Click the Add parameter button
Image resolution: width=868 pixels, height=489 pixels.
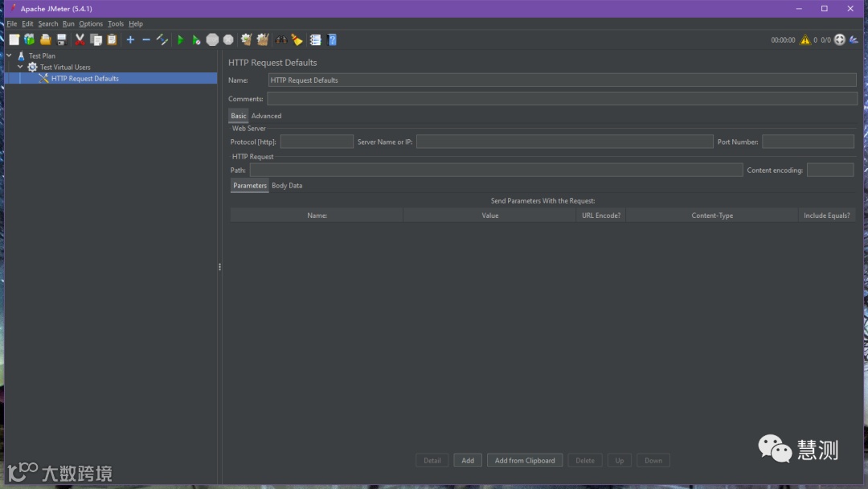[x=468, y=460]
